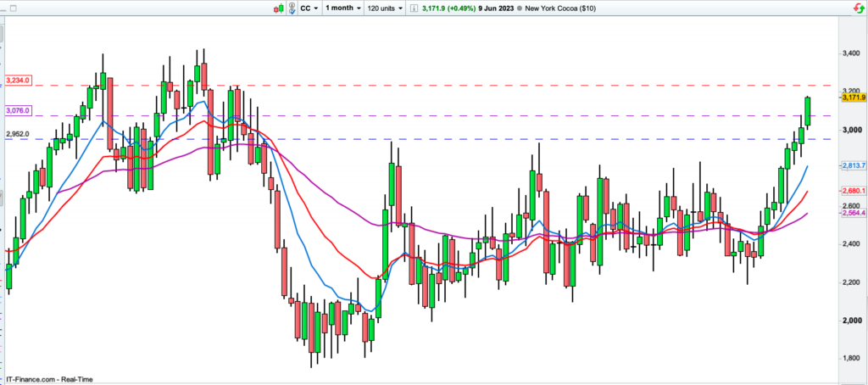Click the 1,800 price axis label

850,359
